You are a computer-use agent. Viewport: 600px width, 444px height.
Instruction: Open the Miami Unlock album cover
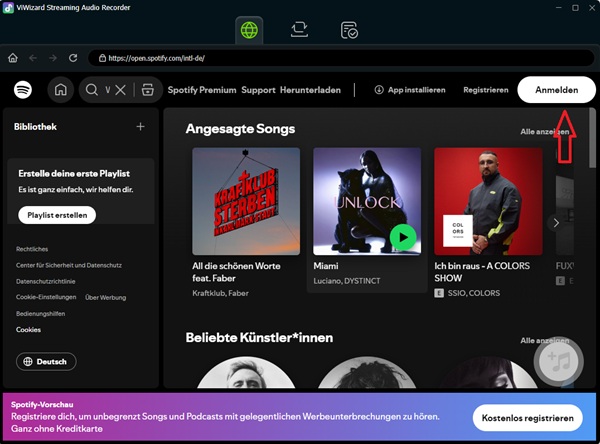(x=367, y=201)
